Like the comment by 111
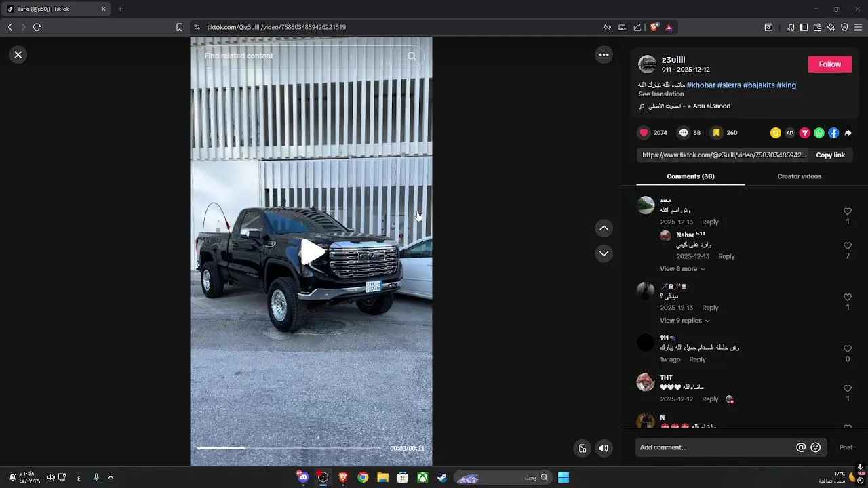 click(x=847, y=349)
